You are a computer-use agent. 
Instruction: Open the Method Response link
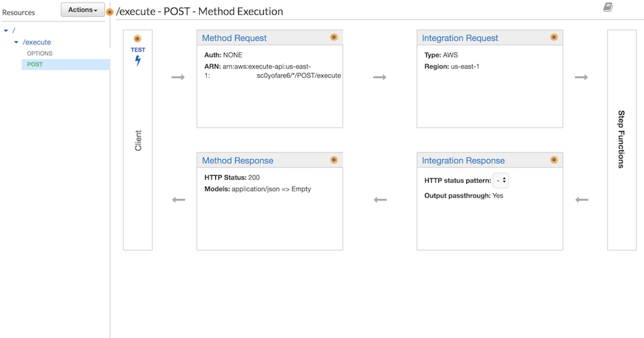[x=238, y=160]
